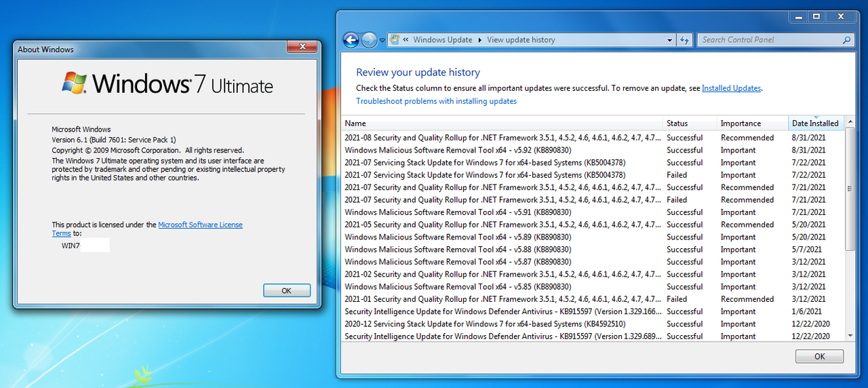
Task: Click OK in update history window
Action: 819,356
